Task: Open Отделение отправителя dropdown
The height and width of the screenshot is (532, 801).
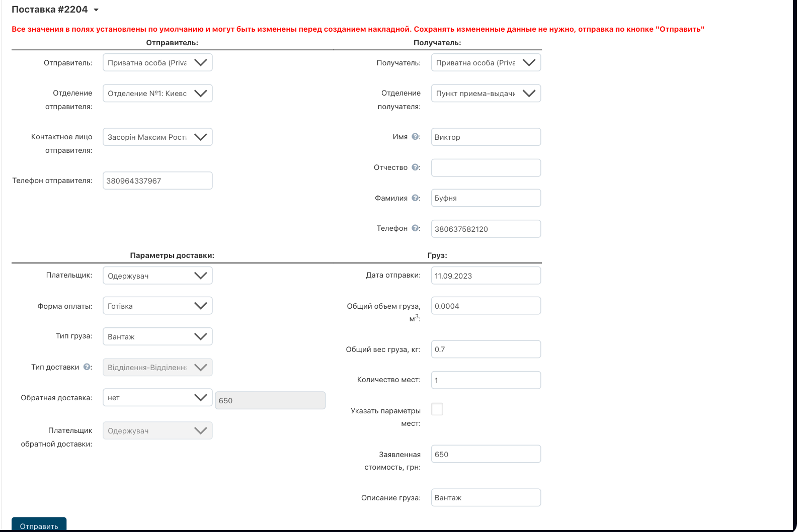Action: pos(157,94)
